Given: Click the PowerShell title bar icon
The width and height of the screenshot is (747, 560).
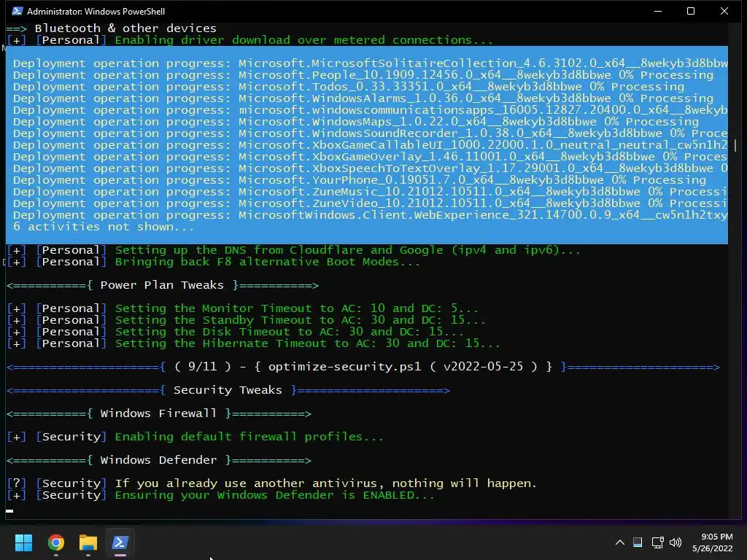Looking at the screenshot, I should 18,11.
